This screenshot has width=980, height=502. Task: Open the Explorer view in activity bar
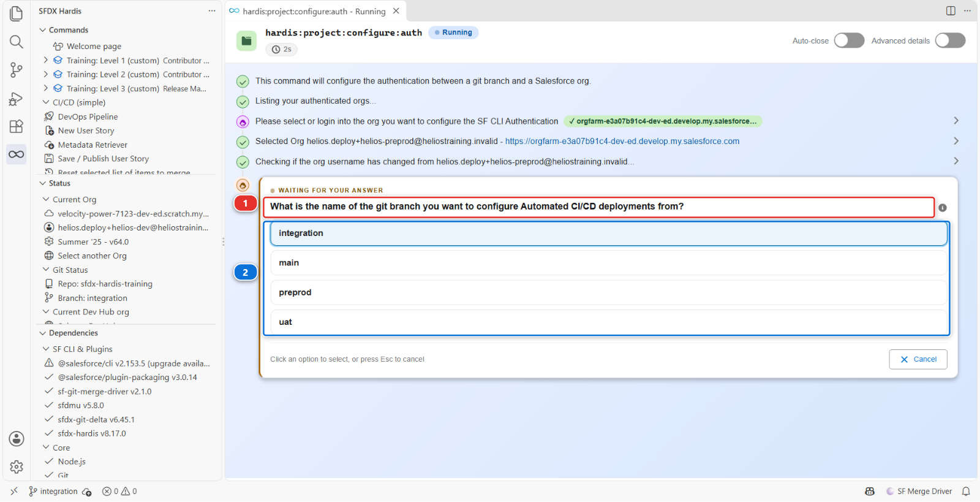[17, 13]
